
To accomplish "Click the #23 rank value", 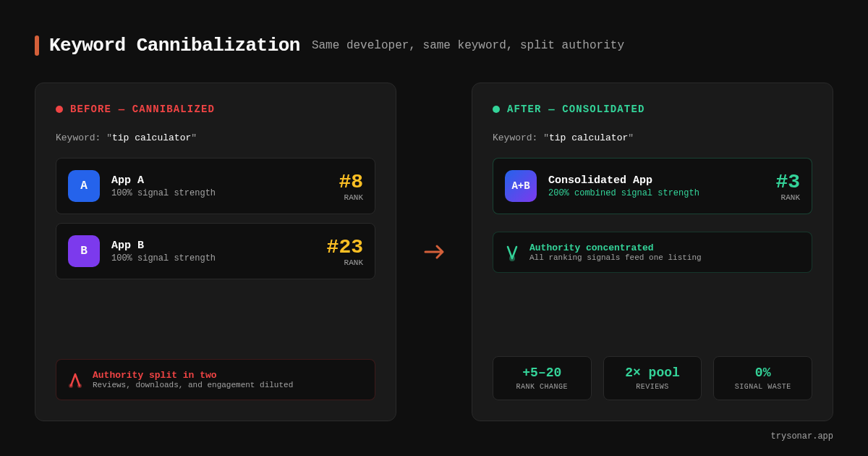I will click(345, 247).
